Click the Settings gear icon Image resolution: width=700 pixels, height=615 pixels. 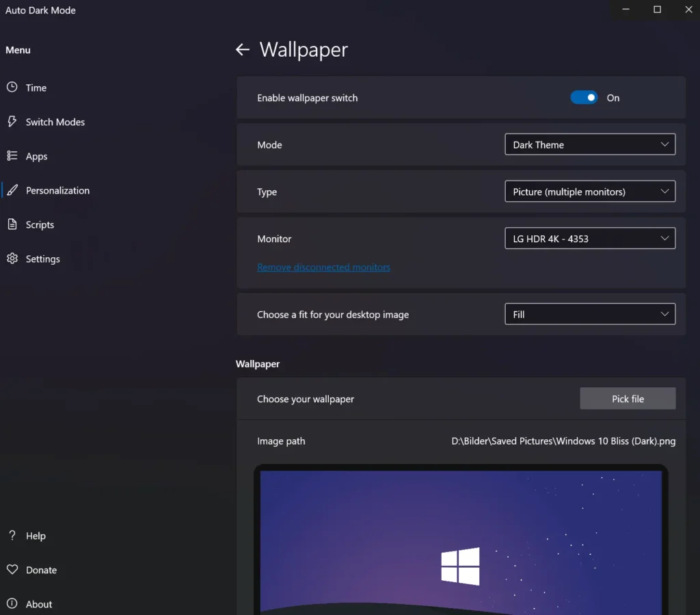tap(12, 259)
